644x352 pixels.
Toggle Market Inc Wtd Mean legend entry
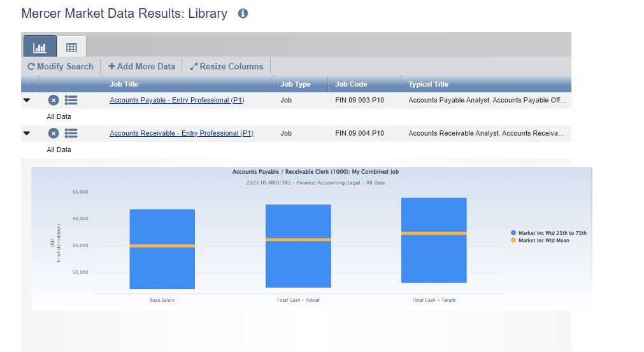coord(540,241)
